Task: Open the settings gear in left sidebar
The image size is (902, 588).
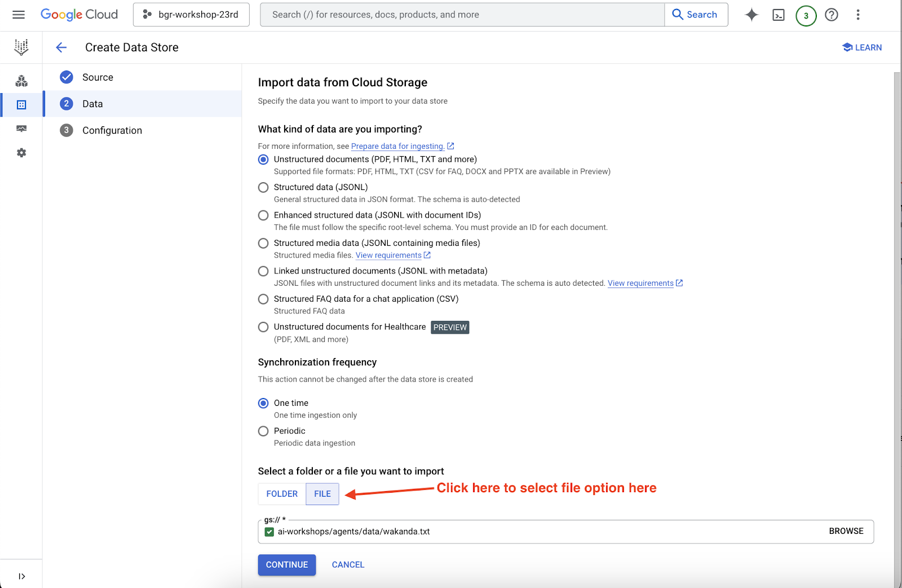Action: [21, 153]
